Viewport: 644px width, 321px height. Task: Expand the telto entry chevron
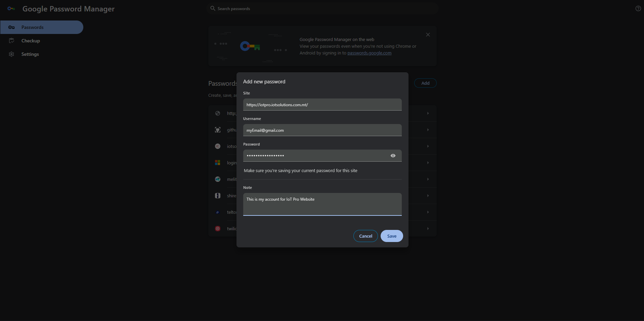coord(428,212)
